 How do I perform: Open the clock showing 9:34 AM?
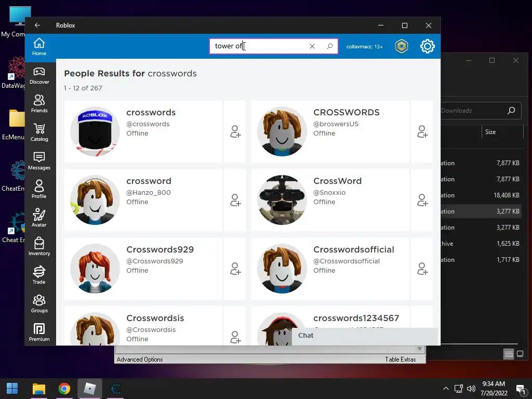pos(494,389)
